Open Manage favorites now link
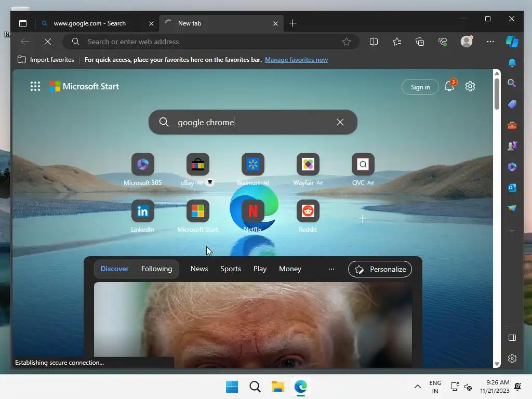532x399 pixels. point(296,60)
